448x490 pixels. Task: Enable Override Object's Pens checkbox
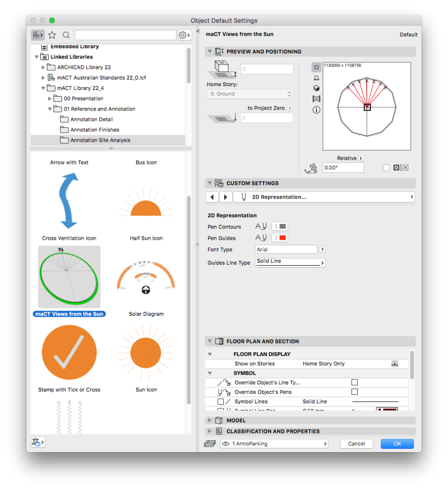pos(354,391)
